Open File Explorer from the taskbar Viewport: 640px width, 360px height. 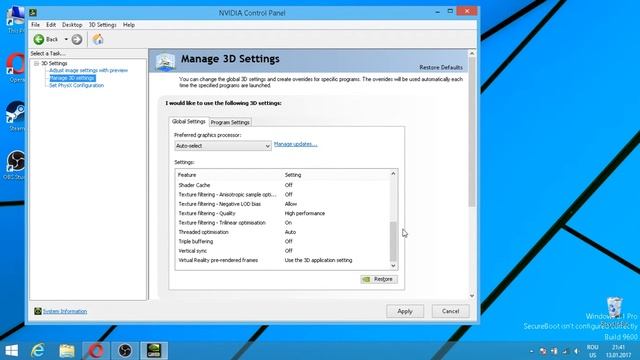point(67,351)
